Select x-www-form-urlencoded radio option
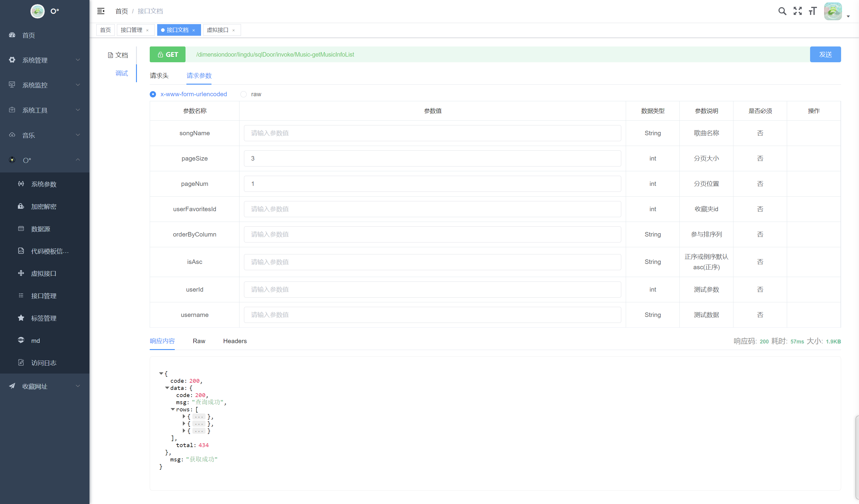859x504 pixels. coord(153,94)
